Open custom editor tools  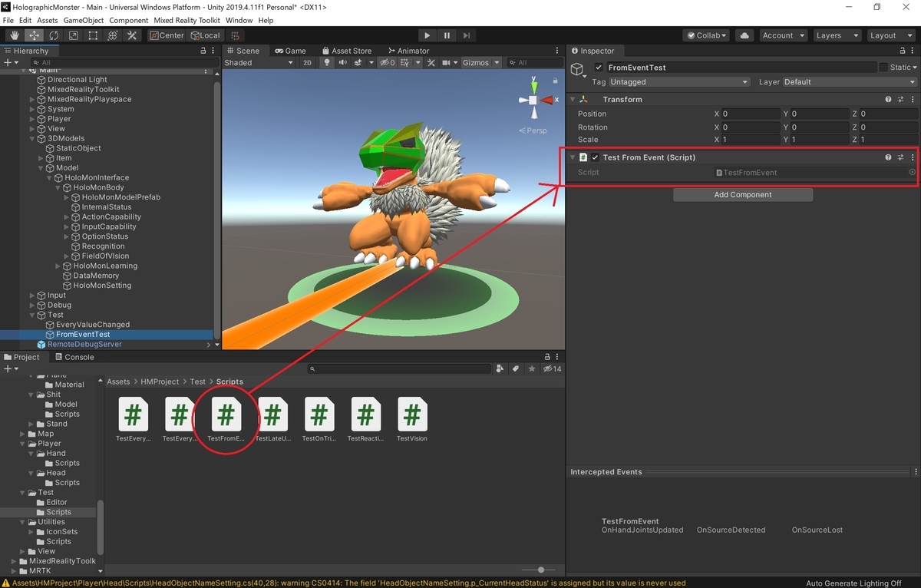(x=132, y=35)
